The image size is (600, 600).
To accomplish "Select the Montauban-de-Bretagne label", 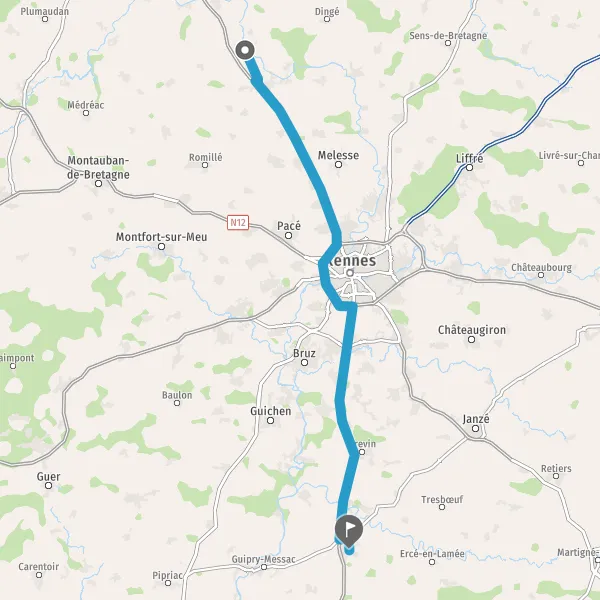I will tap(98, 167).
